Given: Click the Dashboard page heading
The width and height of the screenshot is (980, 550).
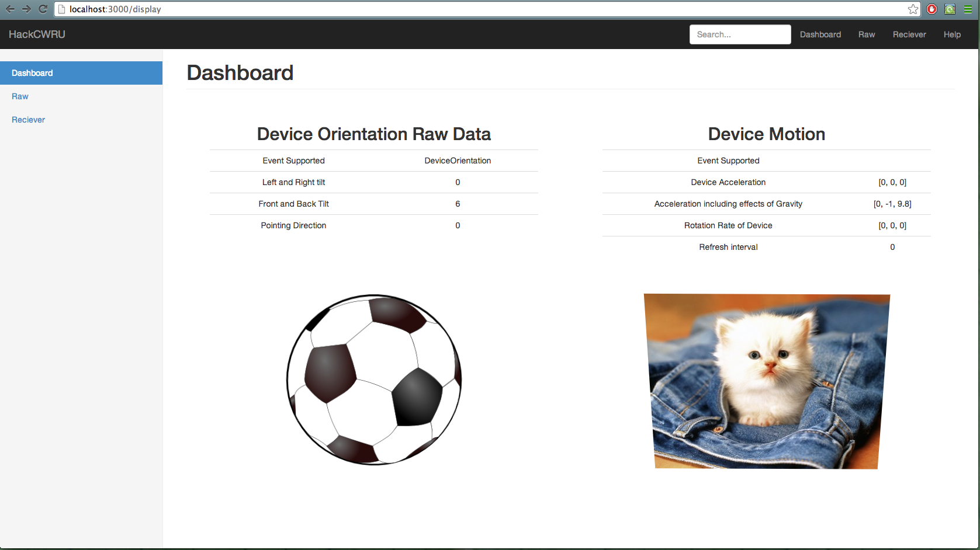Looking at the screenshot, I should coord(240,73).
